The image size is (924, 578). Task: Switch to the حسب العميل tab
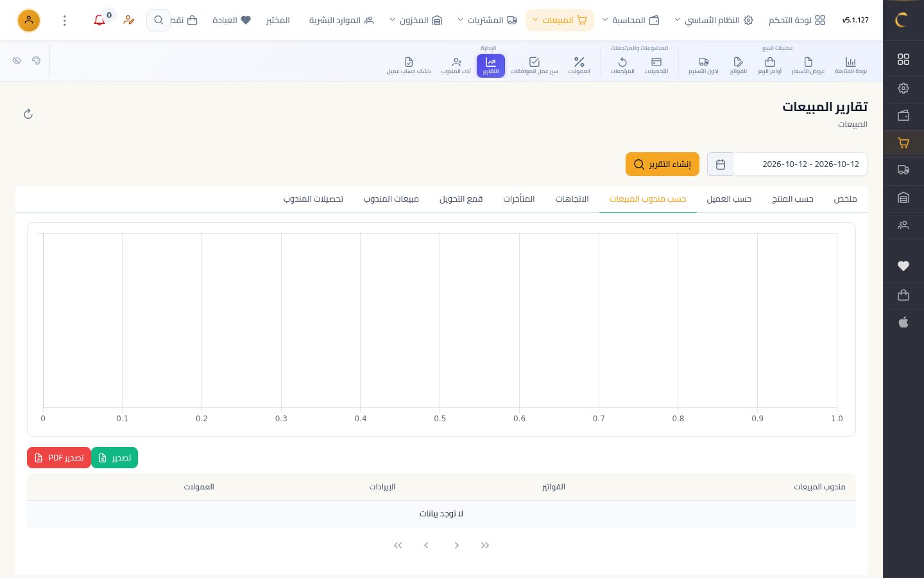[729, 199]
